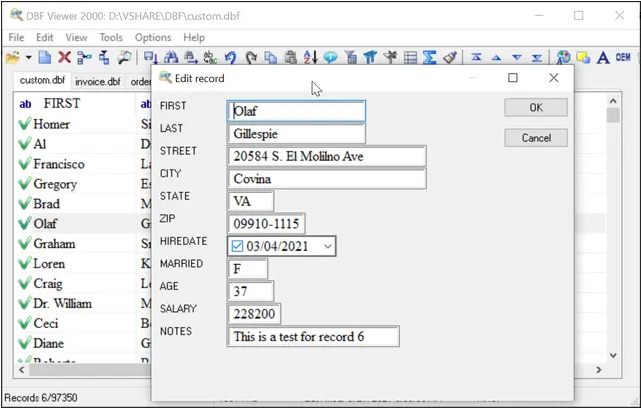Go to previous record up arrow
Screen dimensions: 641x408
pos(496,58)
